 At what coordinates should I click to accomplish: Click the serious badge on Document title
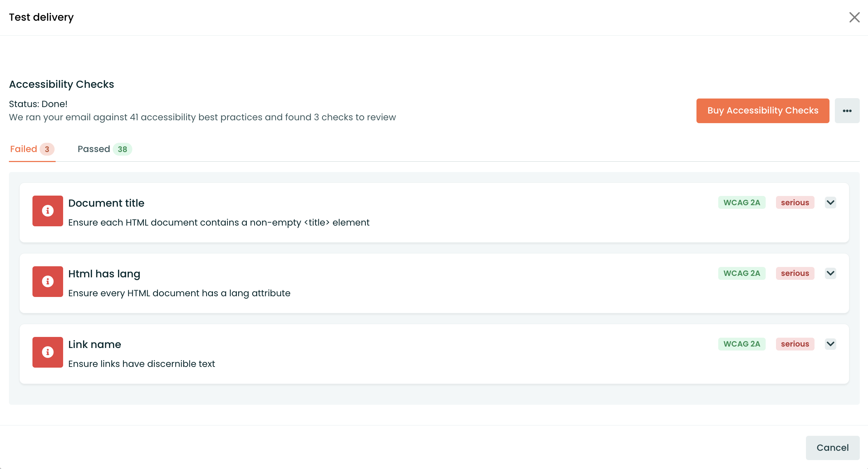coord(795,202)
